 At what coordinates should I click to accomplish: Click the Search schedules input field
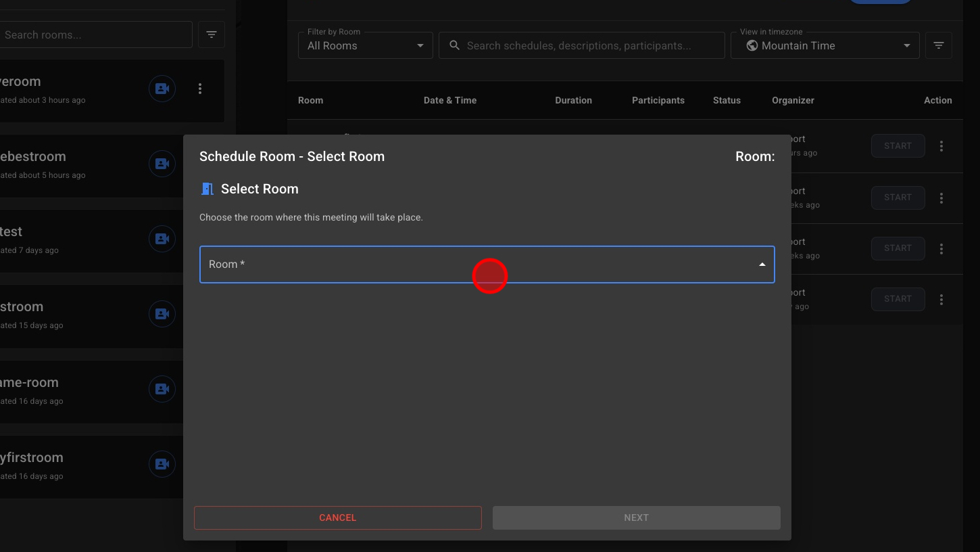coord(588,45)
